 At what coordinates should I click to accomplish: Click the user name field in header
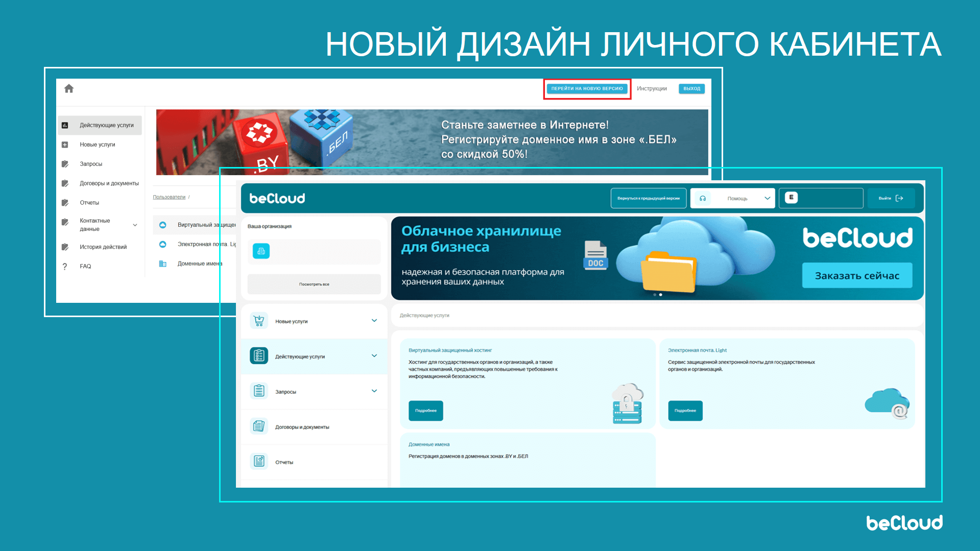click(821, 198)
